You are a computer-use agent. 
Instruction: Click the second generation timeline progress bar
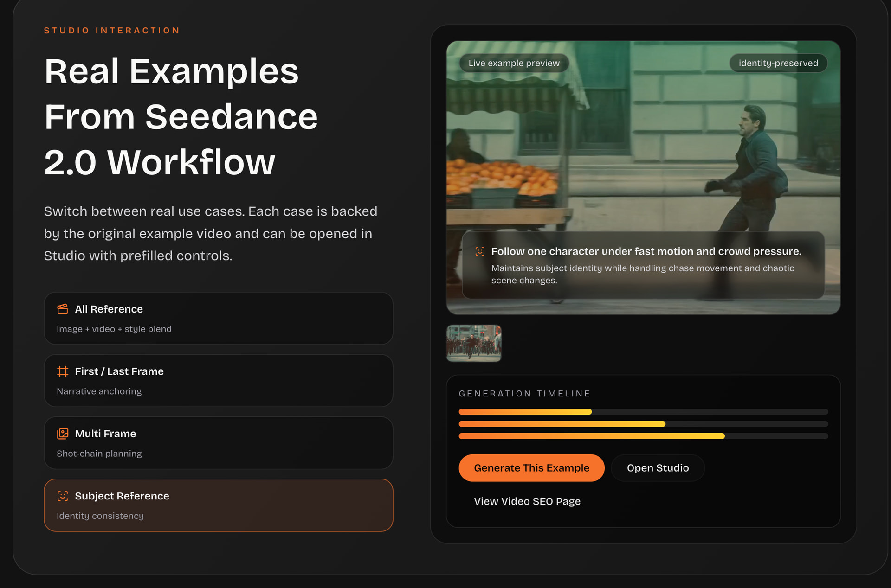(x=643, y=424)
